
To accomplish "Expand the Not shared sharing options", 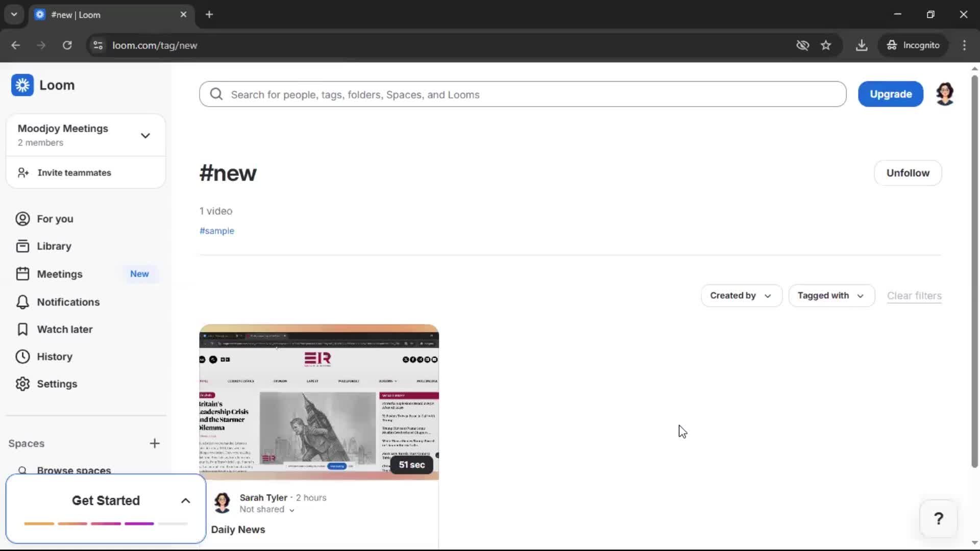I will pos(266,510).
